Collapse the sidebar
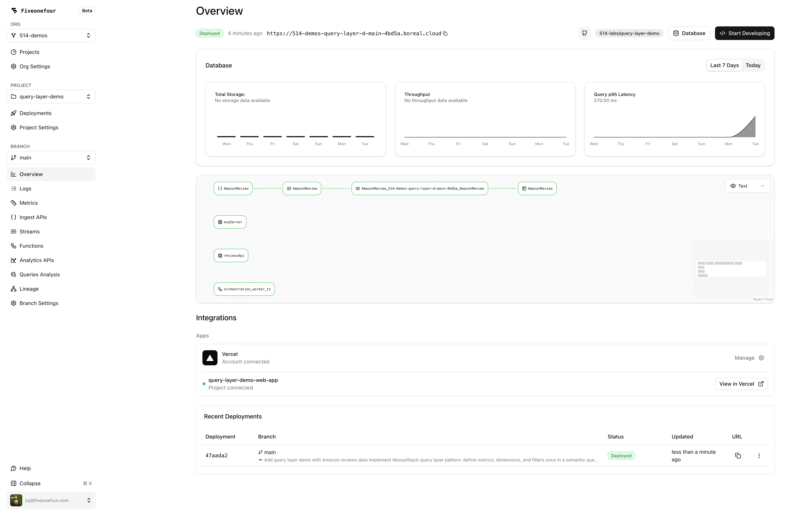 [30, 483]
